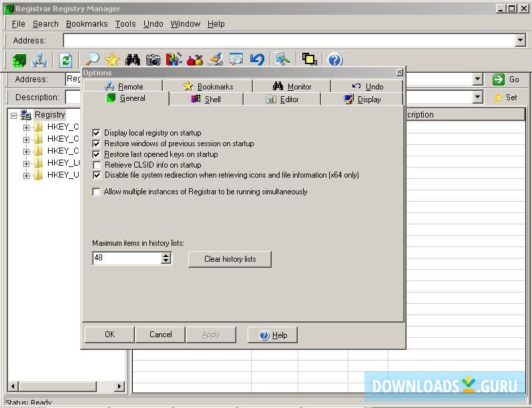Screen dimensions: 532x408
Task: Toggle Disable file system redirection checkbox
Action: click(x=97, y=175)
